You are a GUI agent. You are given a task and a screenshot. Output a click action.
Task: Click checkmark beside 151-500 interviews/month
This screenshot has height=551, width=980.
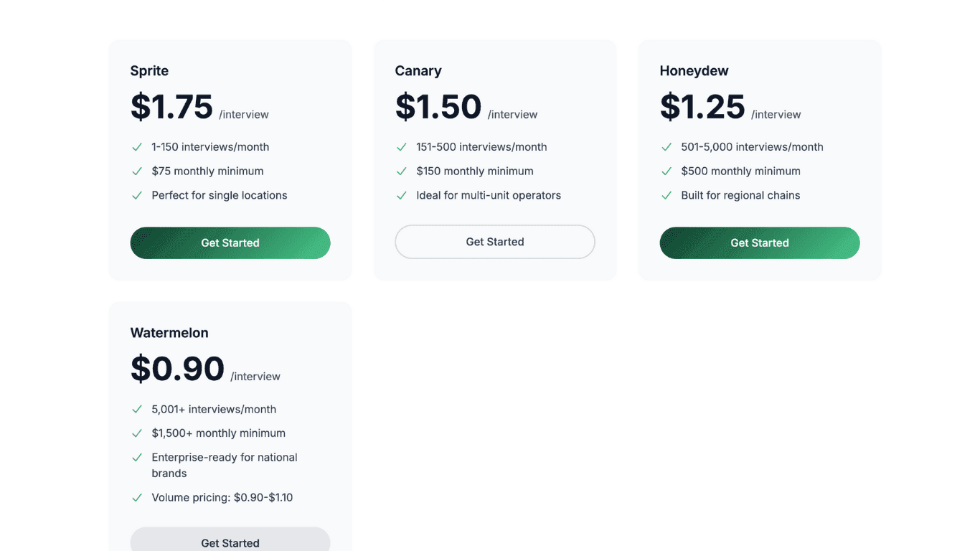pyautogui.click(x=402, y=147)
